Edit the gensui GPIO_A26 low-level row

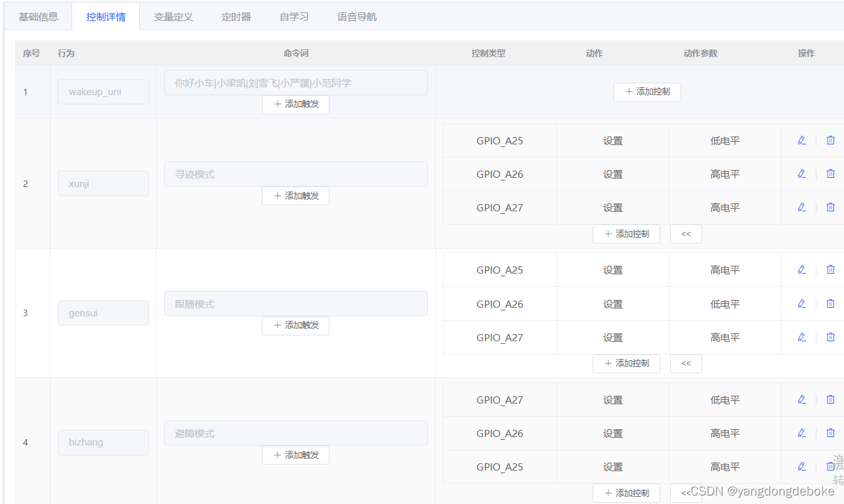pyautogui.click(x=801, y=303)
